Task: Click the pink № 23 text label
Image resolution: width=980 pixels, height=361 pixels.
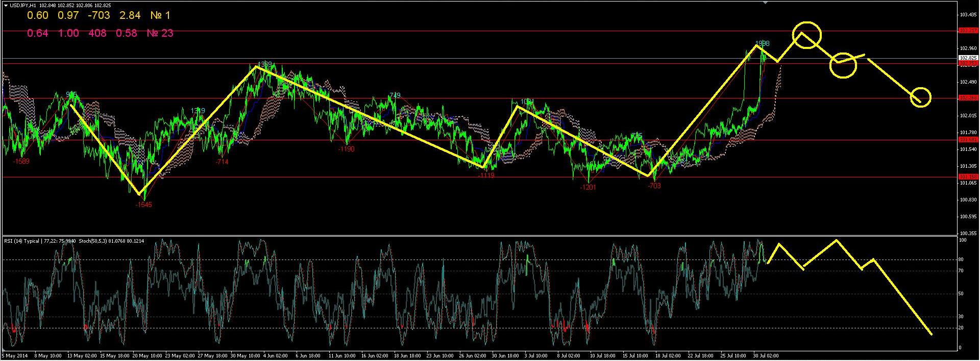Action: [160, 33]
